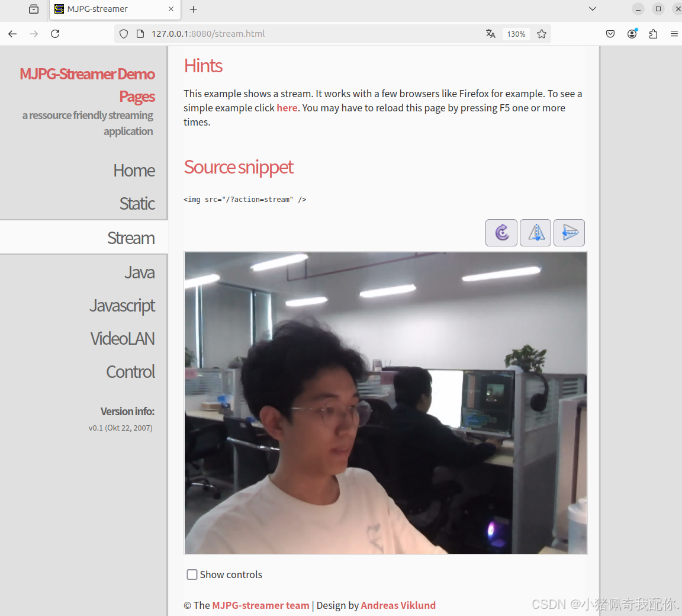Viewport: 682px width, 616px height.
Task: Open the VideoLAN page in sidebar
Action: pos(122,338)
